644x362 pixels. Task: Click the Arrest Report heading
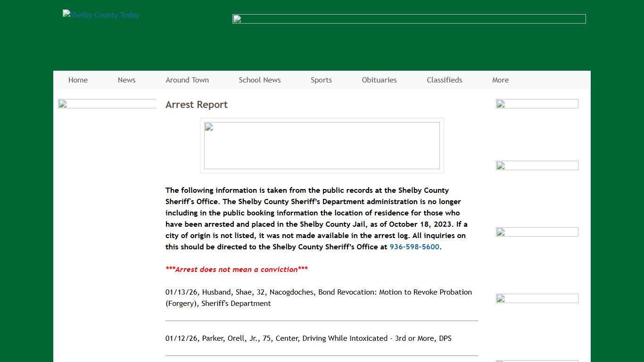(197, 105)
